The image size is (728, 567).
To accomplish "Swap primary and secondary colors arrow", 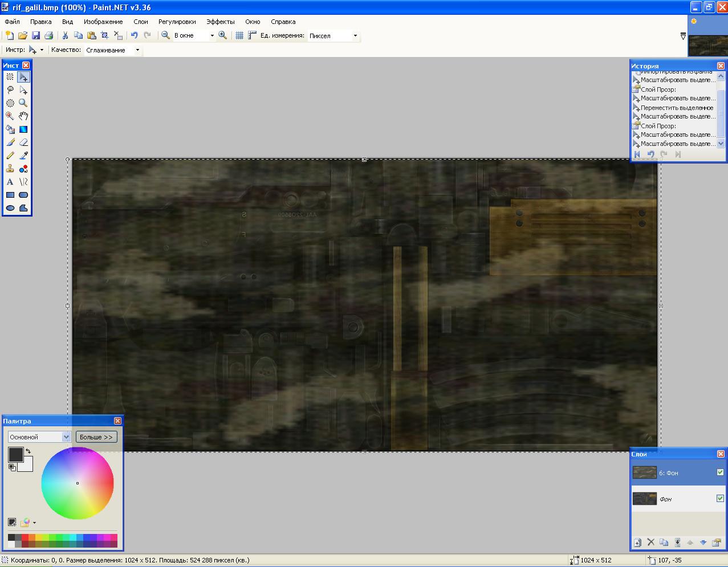I will click(28, 451).
